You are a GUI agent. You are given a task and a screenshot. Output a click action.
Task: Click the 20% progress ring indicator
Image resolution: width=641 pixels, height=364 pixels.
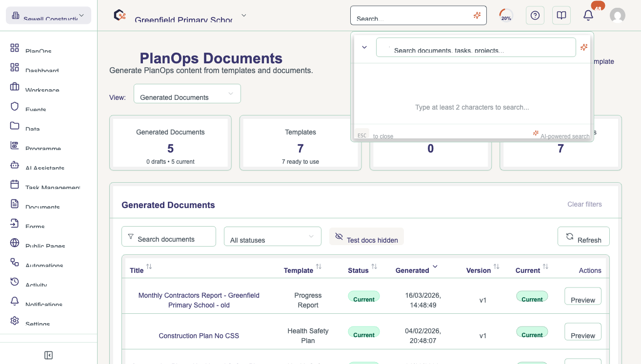pyautogui.click(x=506, y=16)
